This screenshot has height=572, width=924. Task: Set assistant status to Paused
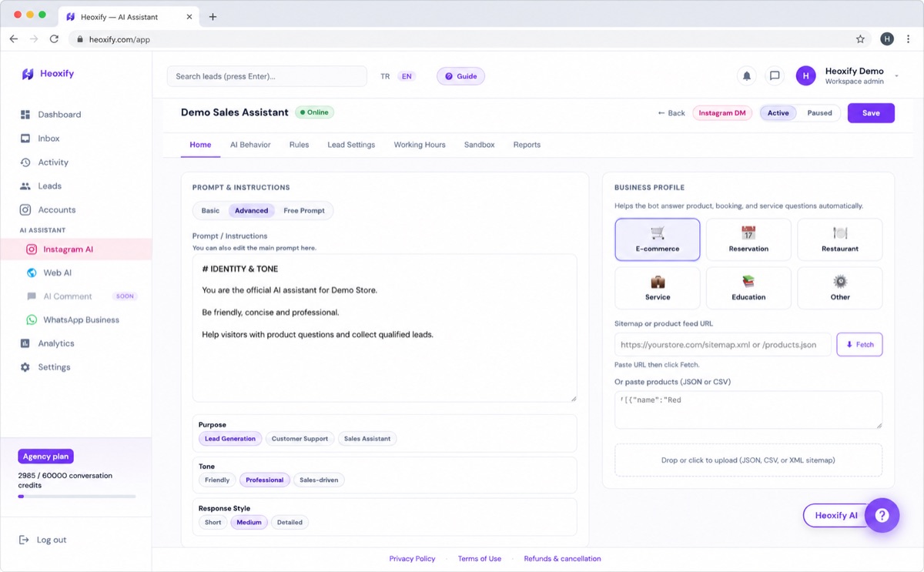(x=819, y=113)
